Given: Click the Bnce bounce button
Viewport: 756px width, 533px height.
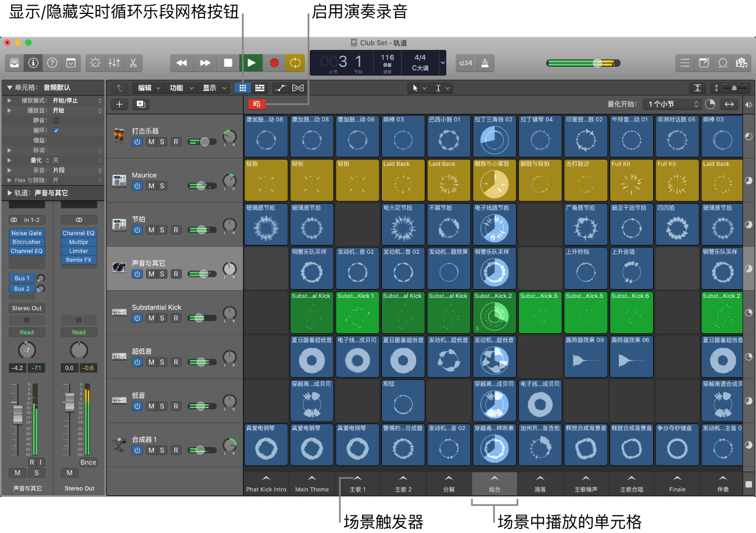Looking at the screenshot, I should [x=88, y=462].
